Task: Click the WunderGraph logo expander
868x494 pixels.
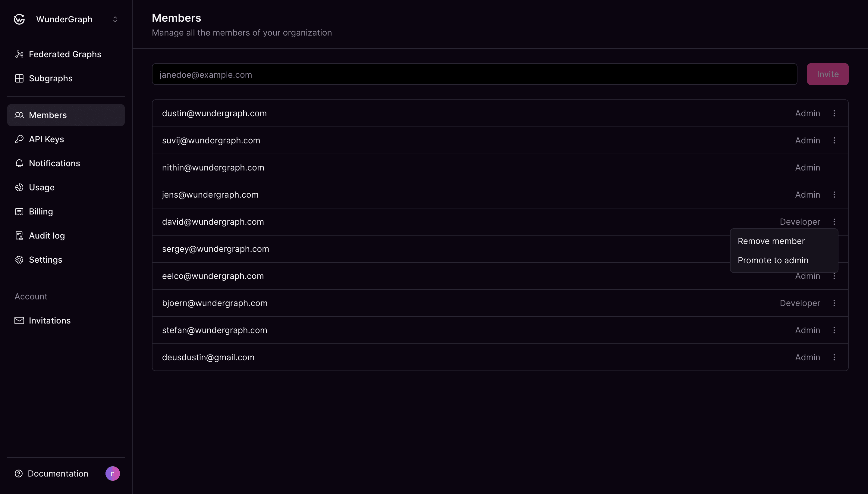Action: [115, 19]
